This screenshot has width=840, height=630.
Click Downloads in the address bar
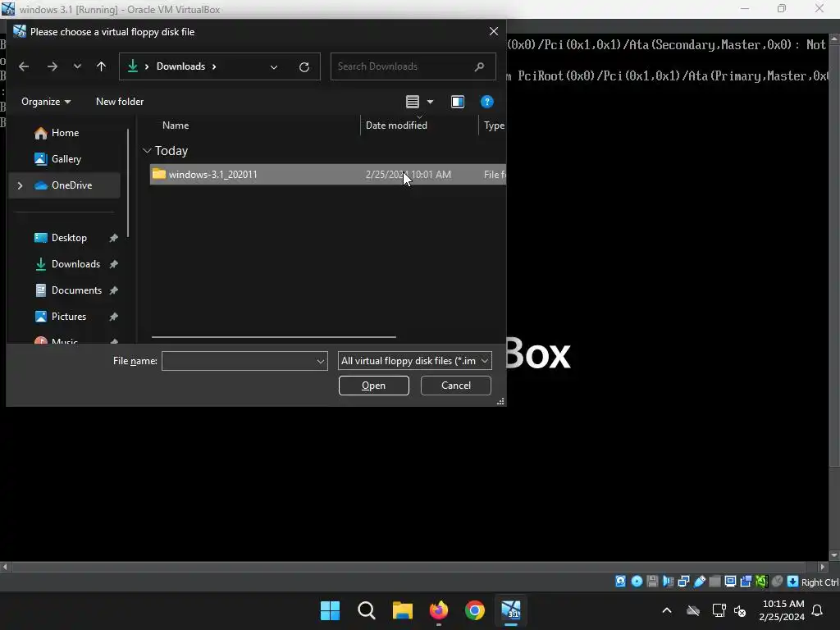(180, 66)
